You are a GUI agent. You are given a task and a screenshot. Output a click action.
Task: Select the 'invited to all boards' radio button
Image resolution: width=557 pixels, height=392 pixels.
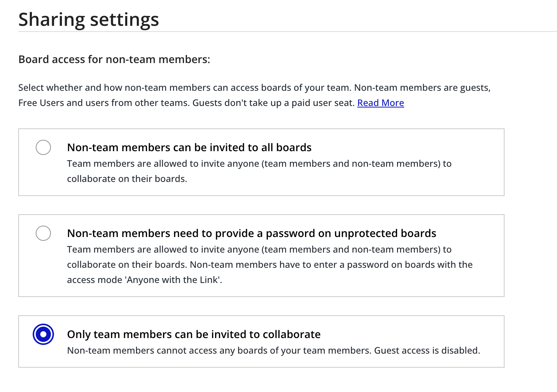click(43, 147)
